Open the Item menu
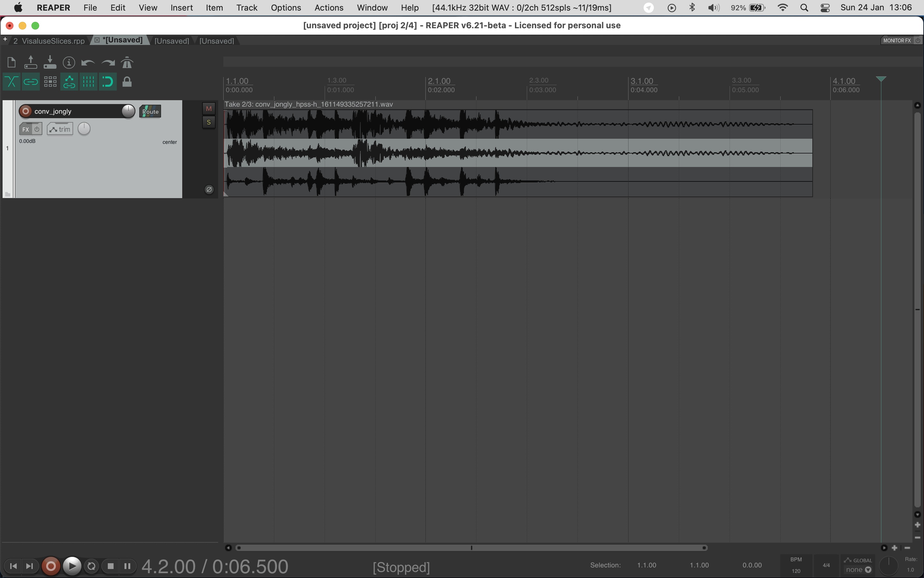 (214, 8)
